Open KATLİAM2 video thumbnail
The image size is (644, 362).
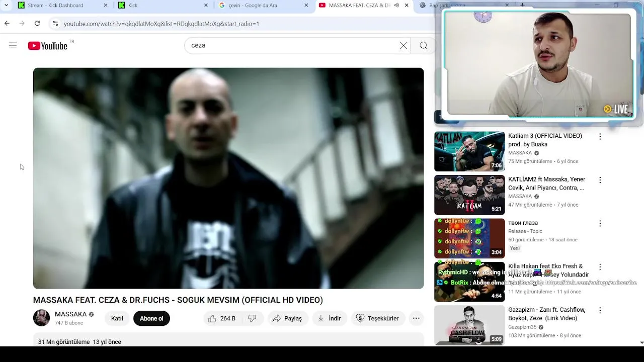coord(469,195)
